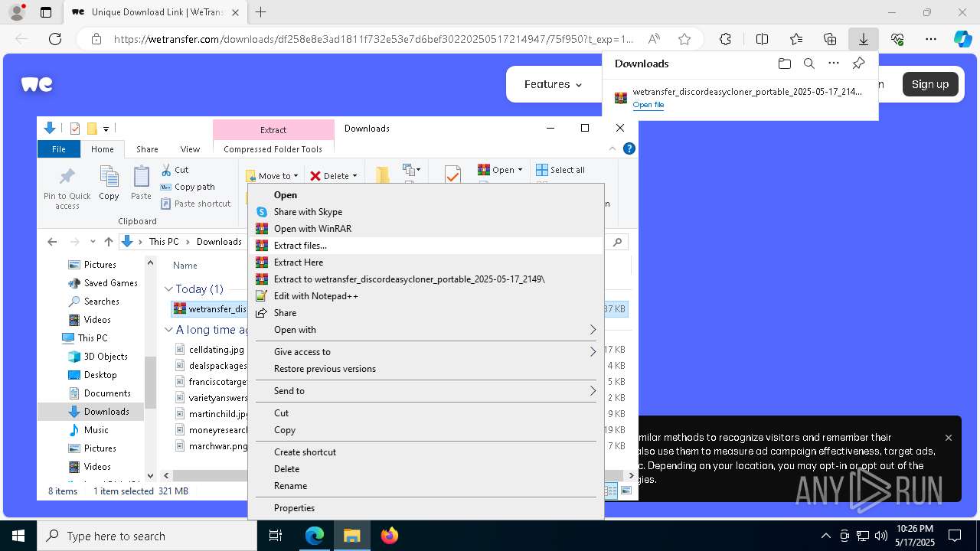Click Delete in the context menu

point(426,469)
